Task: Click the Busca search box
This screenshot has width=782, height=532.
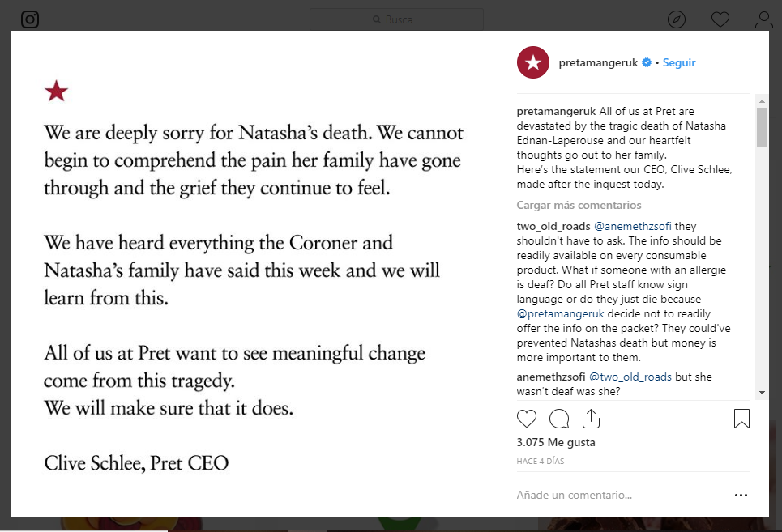Action: [x=396, y=19]
